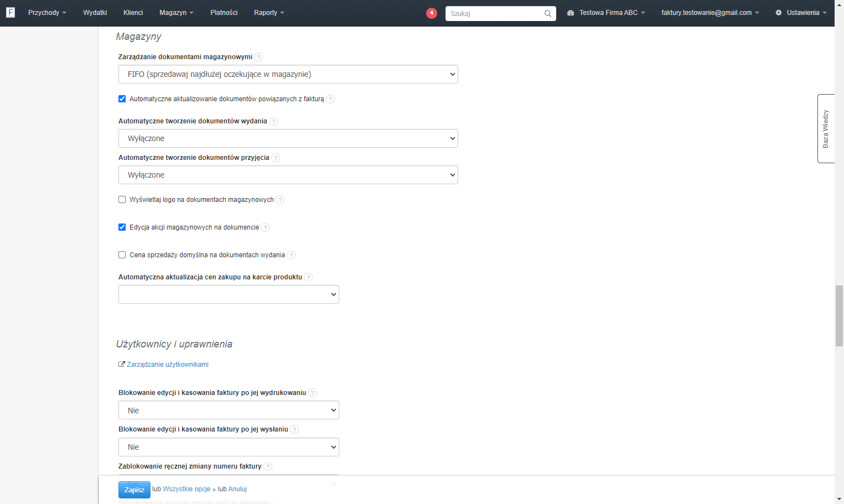Click the vertical page scrollbar thumb
This screenshot has height=504, width=844.
[839, 316]
